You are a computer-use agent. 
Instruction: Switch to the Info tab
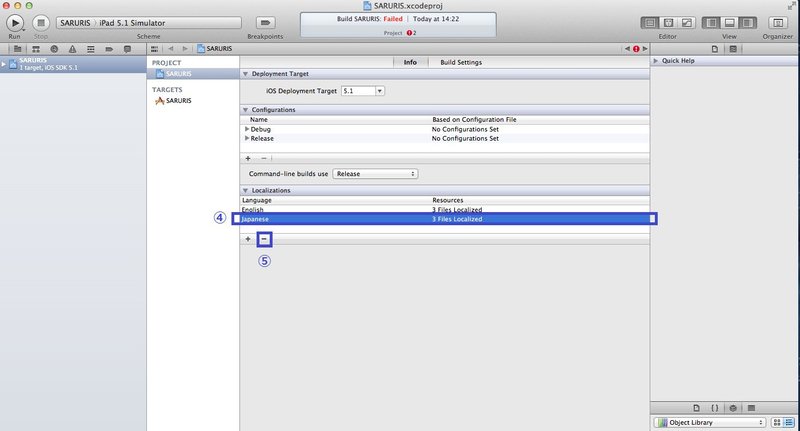410,62
